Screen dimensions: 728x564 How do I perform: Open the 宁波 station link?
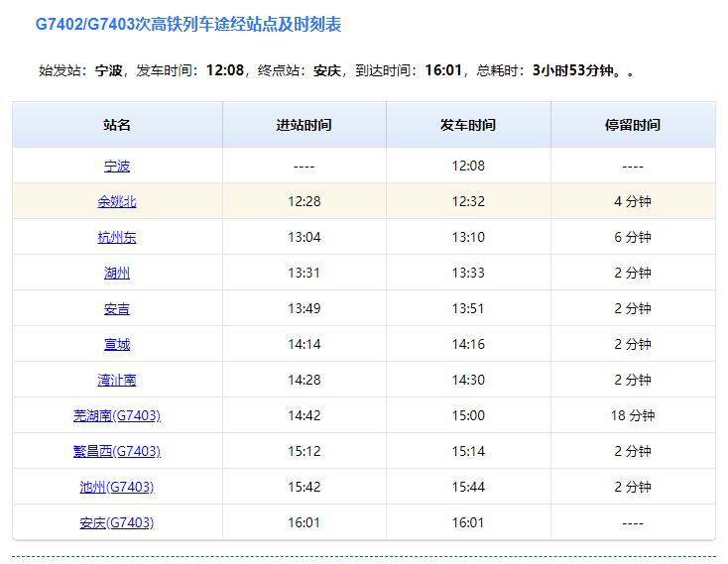117,166
